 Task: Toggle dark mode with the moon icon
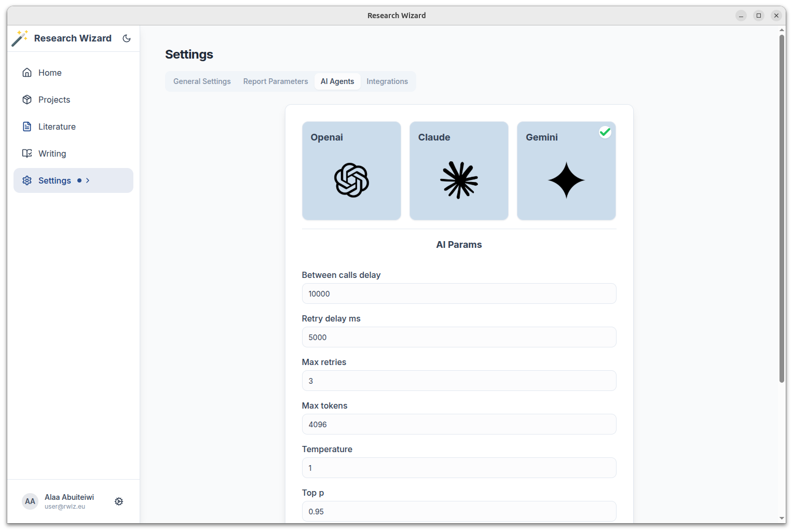[127, 38]
